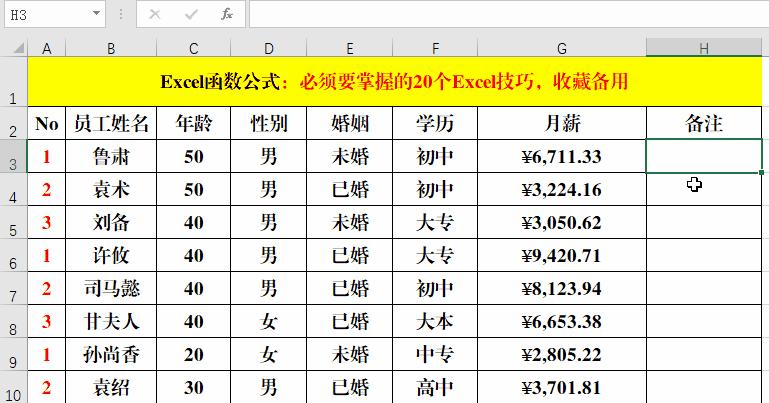Select the salary cell ¥6,653.38

coord(562,322)
